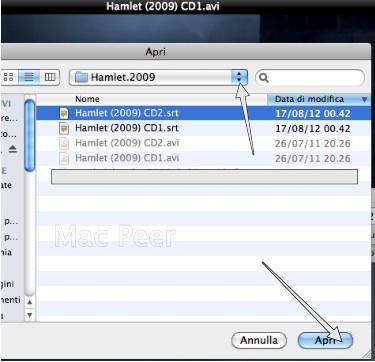Switch to column view mode

coord(50,77)
